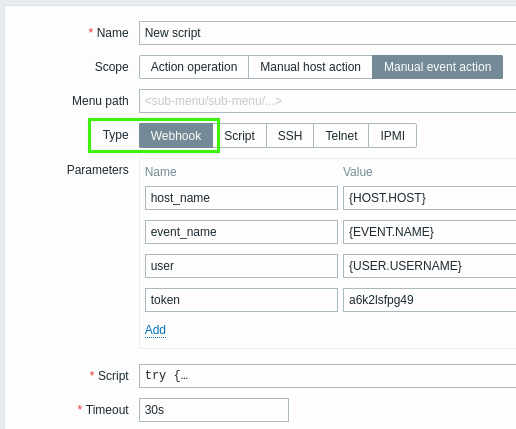The width and height of the screenshot is (516, 429).
Task: Select the Action operation scope
Action: tap(194, 67)
